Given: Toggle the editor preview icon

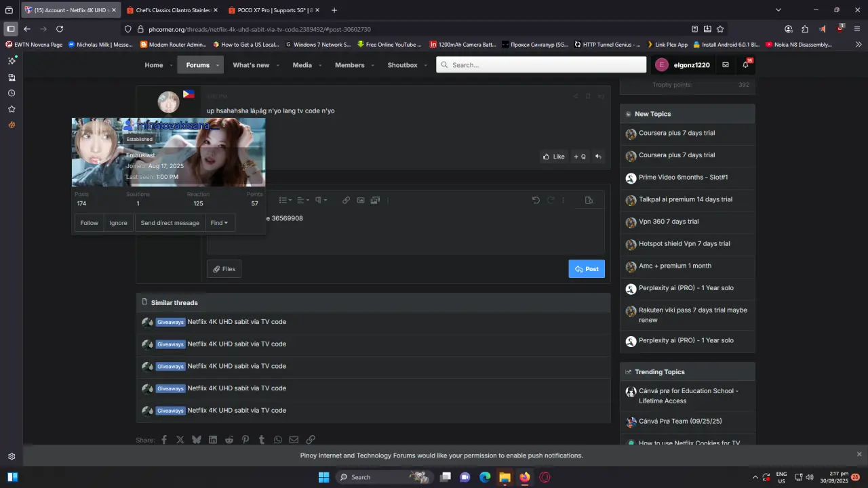Looking at the screenshot, I should 589,200.
